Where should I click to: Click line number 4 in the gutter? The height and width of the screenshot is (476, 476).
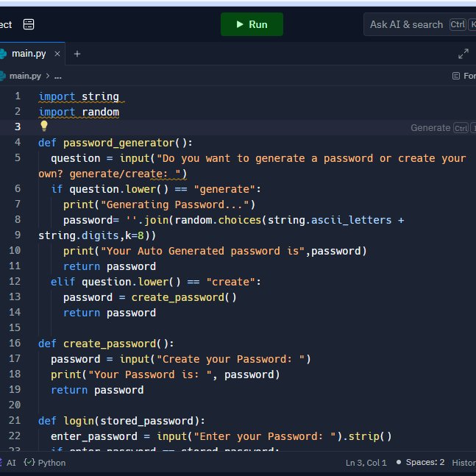(x=18, y=142)
